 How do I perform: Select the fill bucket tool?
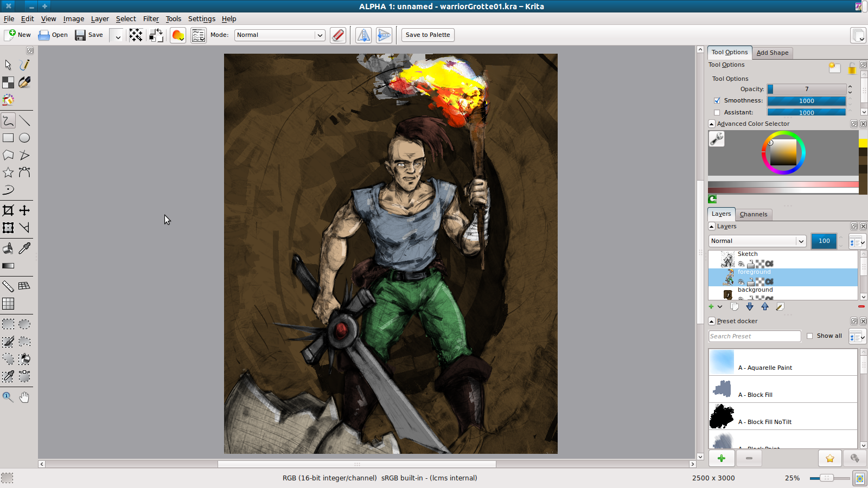click(8, 248)
